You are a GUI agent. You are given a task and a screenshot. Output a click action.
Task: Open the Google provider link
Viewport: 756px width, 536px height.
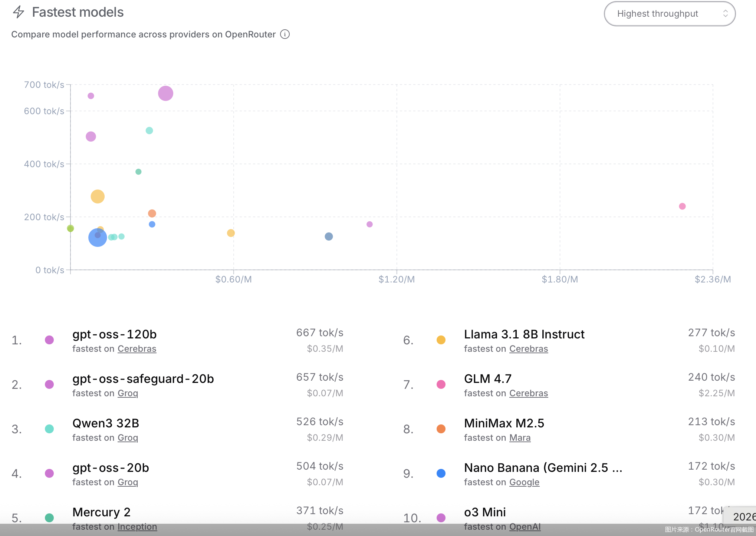coord(524,482)
